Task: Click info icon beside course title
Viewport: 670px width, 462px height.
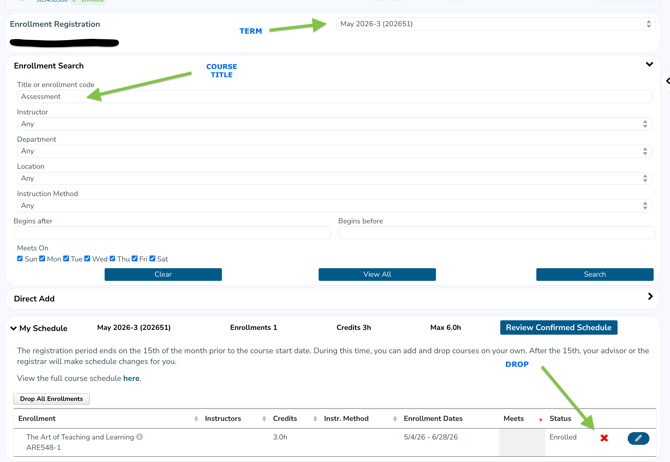Action: pos(140,437)
